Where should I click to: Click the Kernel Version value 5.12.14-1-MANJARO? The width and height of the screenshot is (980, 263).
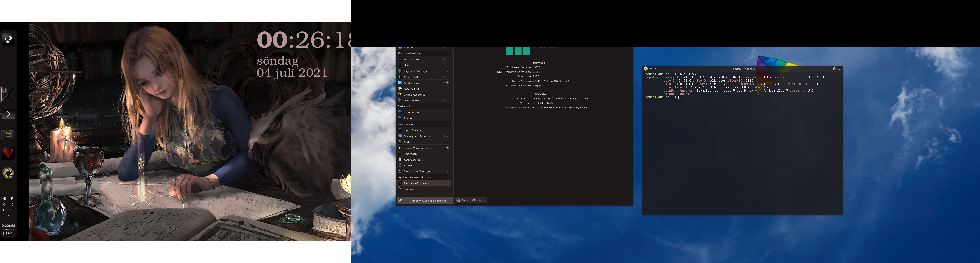tap(551, 81)
